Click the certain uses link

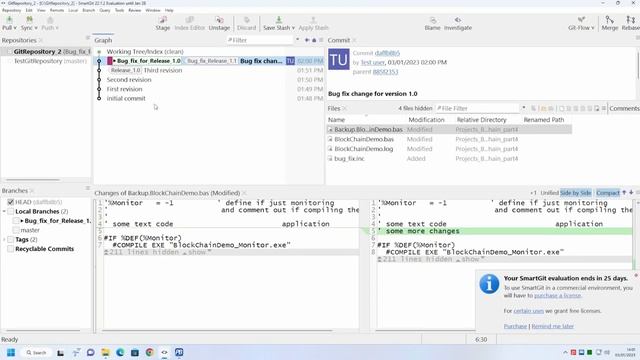pyautogui.click(x=529, y=311)
